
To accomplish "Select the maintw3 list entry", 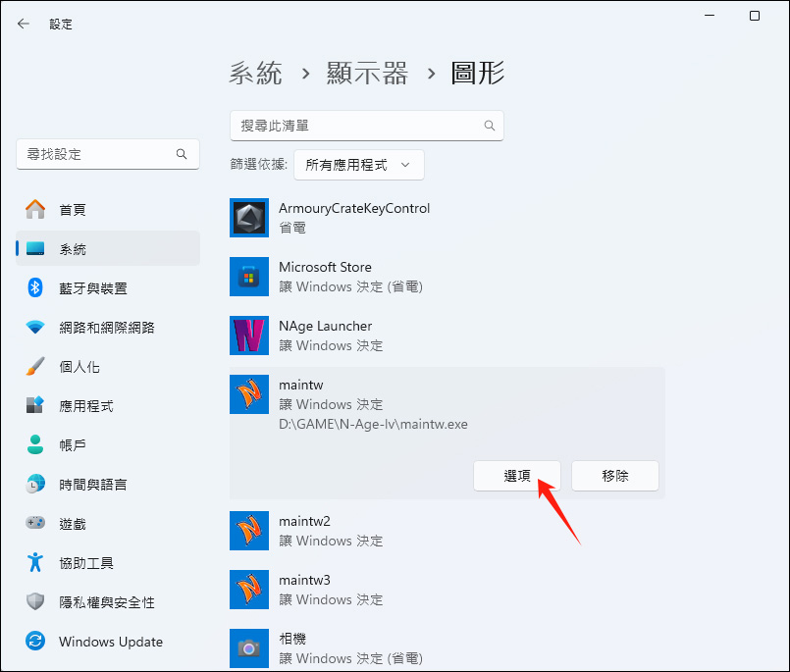I will [447, 590].
